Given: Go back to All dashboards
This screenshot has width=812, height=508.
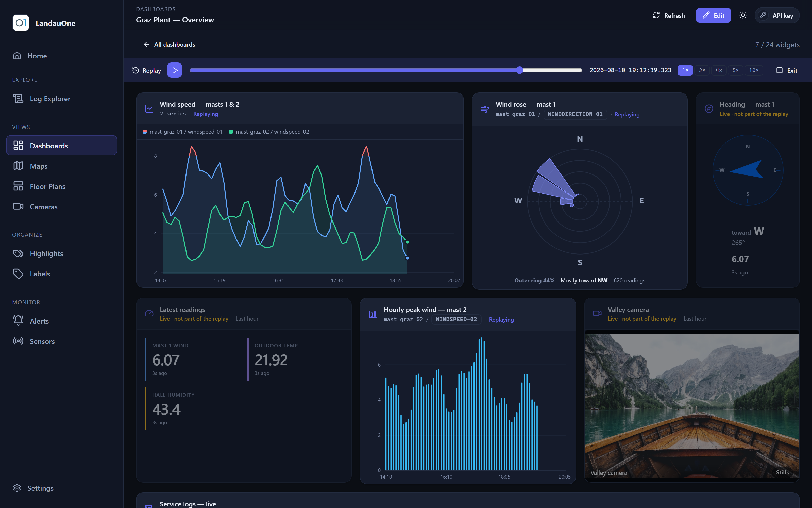Looking at the screenshot, I should [170, 44].
